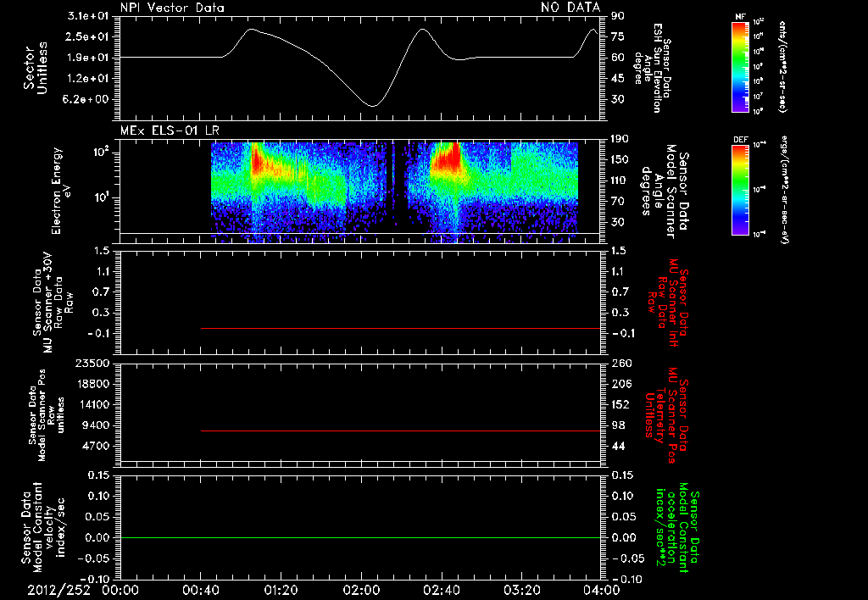Screen dimensions: 868x600
Task: Click the red line in MU Scanner +30V panel
Action: pos(400,328)
